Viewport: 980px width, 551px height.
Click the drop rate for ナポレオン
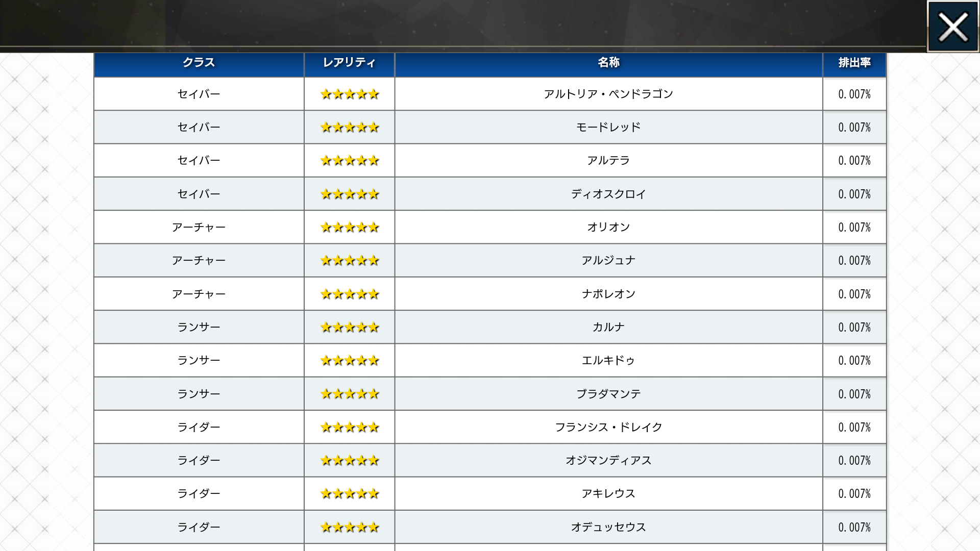click(x=854, y=294)
